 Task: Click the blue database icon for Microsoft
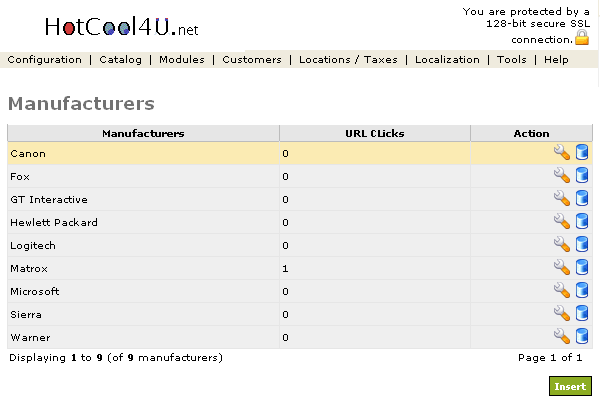(582, 291)
